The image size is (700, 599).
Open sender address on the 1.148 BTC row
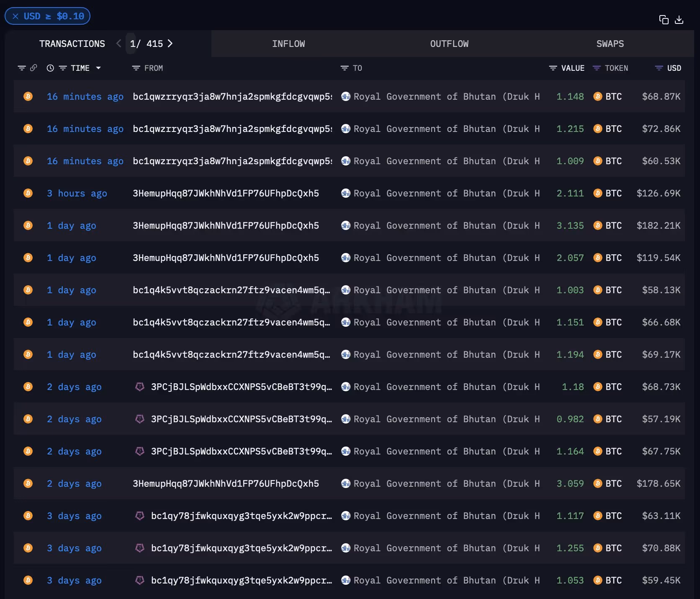[x=232, y=96]
